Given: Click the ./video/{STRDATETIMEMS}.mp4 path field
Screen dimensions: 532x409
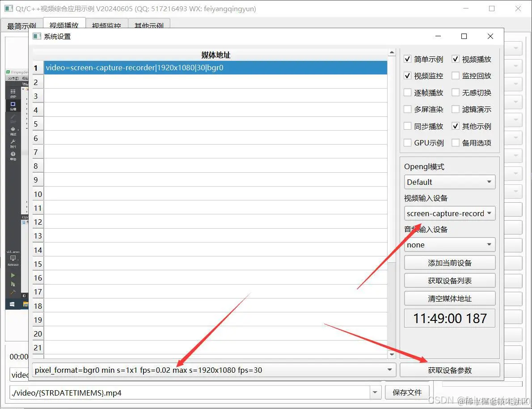Looking at the screenshot, I should [x=190, y=393].
